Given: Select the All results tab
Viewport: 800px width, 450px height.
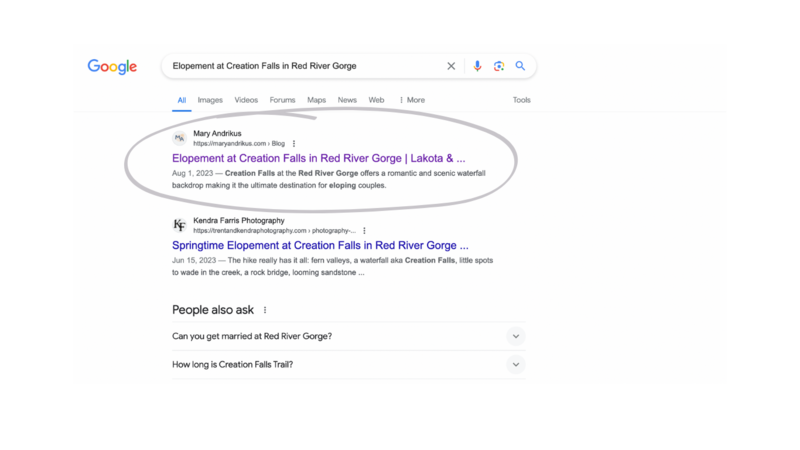Looking at the screenshot, I should coord(182,100).
